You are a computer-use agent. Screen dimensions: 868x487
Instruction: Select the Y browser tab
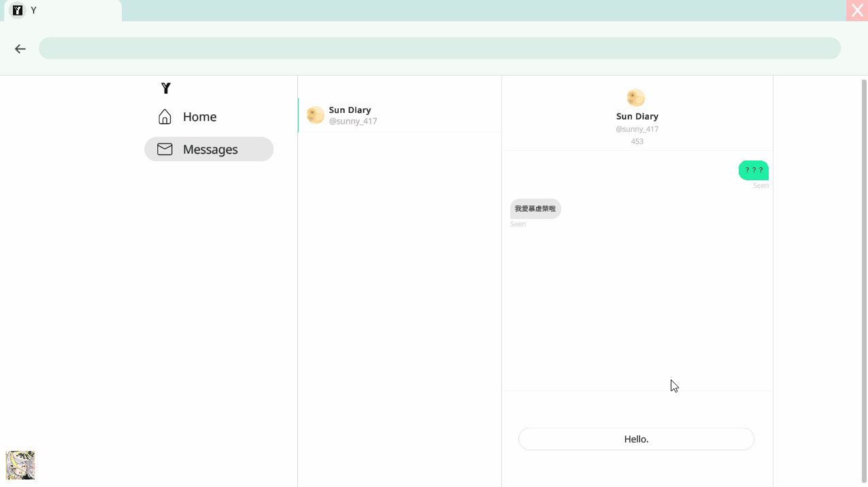(61, 10)
